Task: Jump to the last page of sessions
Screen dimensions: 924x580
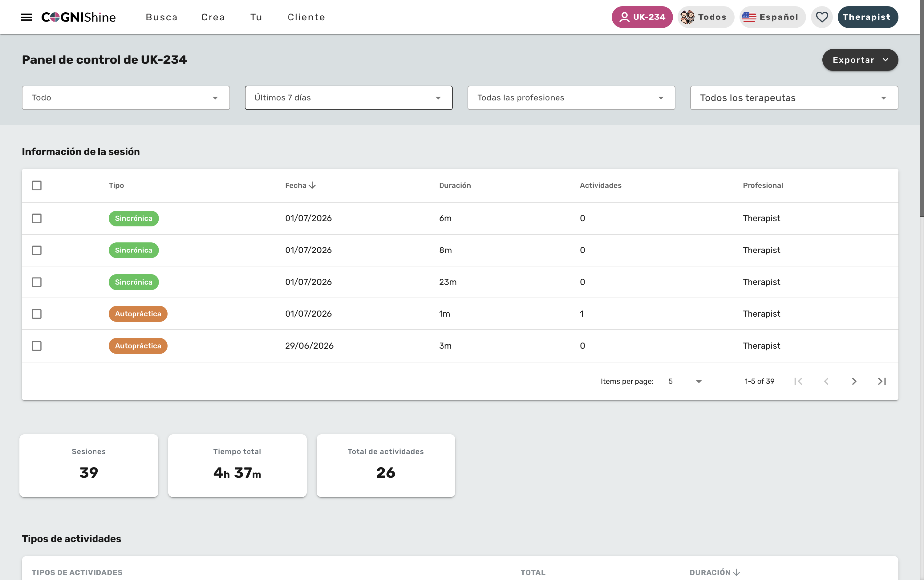Action: (882, 381)
